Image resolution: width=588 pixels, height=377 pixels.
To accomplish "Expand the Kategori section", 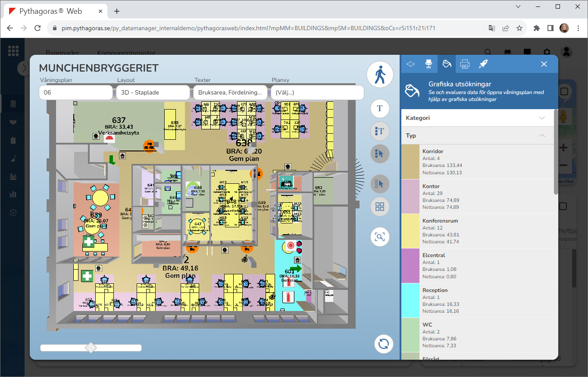I will (477, 118).
